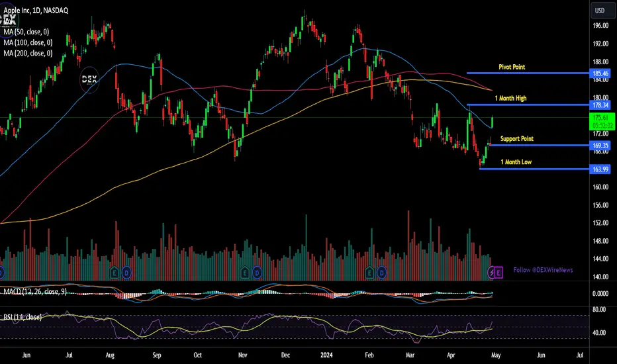Open the Follow @DEXWireNews link
This screenshot has height=364, width=617.
pos(543,270)
